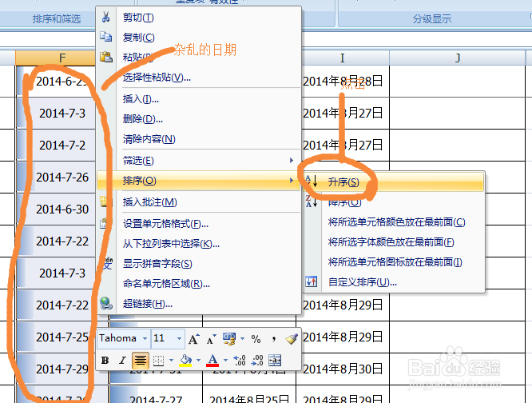Open the Tahoma font name dropdown
The height and width of the screenshot is (403, 532).
coord(145,338)
